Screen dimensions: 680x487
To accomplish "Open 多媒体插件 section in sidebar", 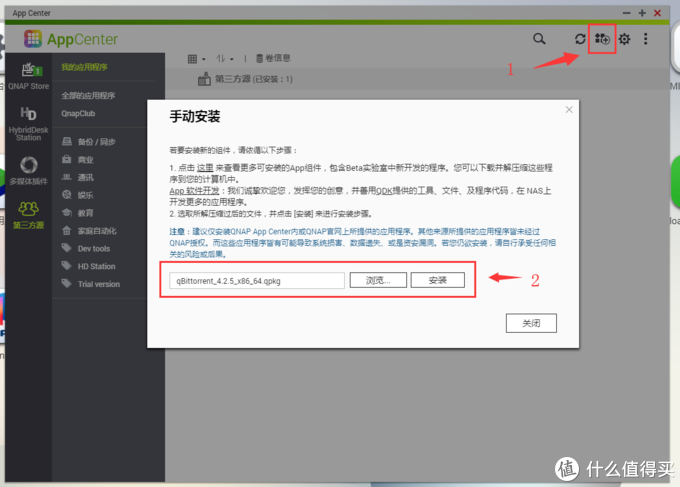I will pos(29,171).
